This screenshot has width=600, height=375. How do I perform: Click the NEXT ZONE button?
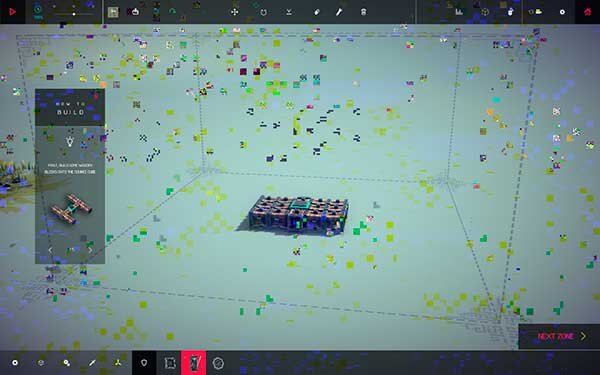(559, 336)
